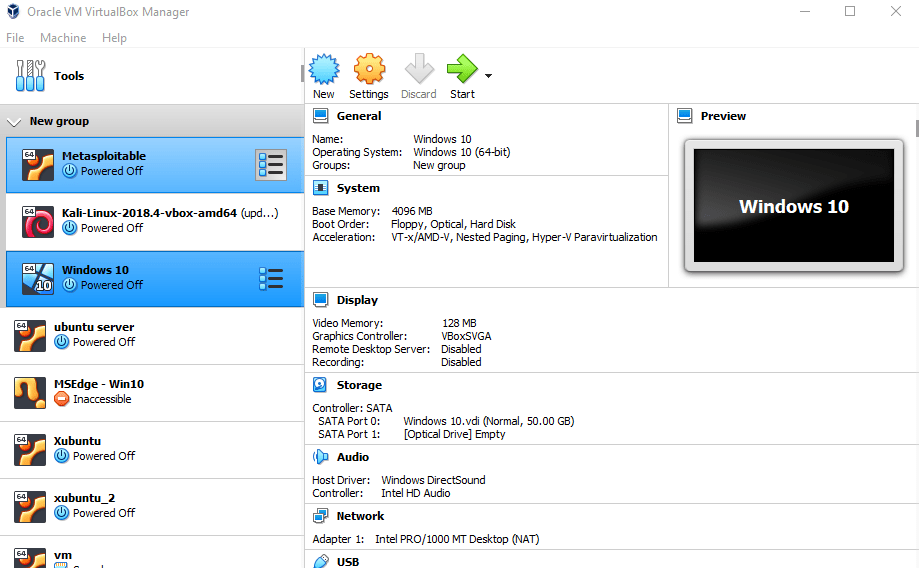
Task: Click the New virtual machine icon
Action: coord(324,70)
